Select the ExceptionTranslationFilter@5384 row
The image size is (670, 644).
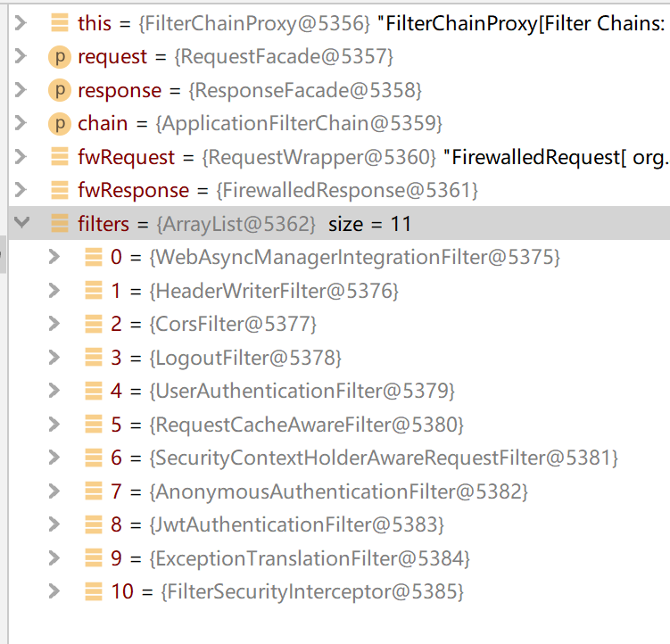pos(310,558)
